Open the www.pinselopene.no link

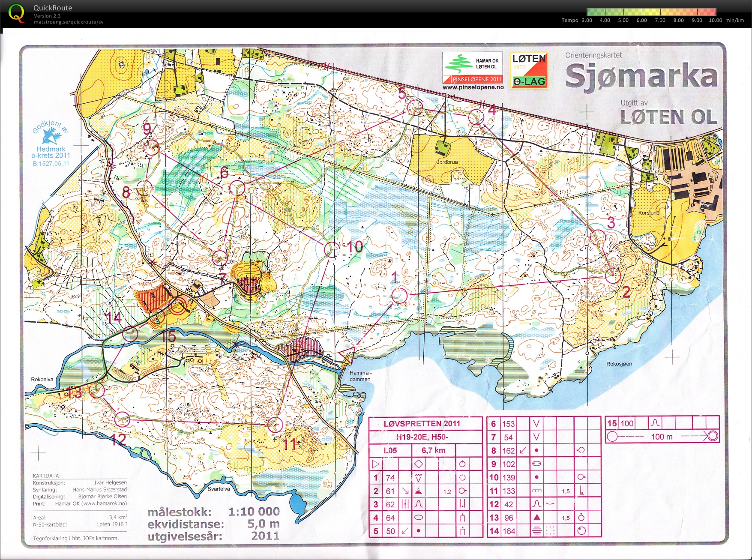(x=473, y=87)
